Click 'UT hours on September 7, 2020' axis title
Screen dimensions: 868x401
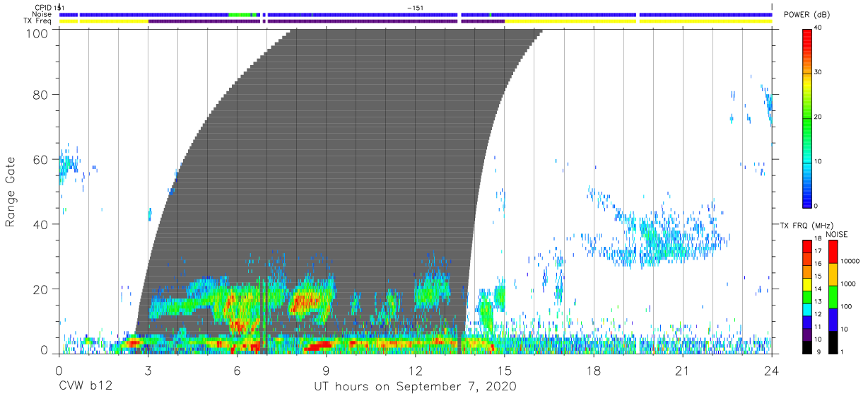pos(415,387)
